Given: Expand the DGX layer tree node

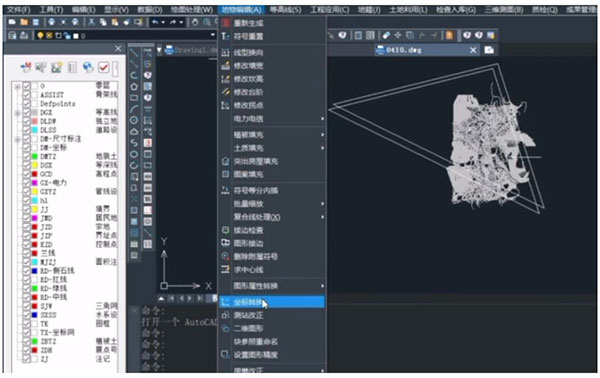Looking at the screenshot, I should (17, 113).
